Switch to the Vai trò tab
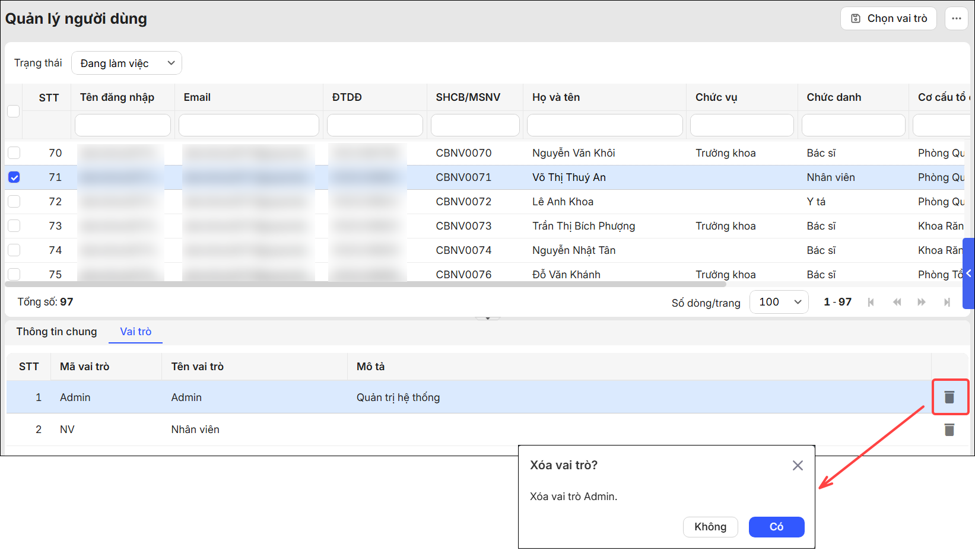975x560 pixels. pos(136,332)
